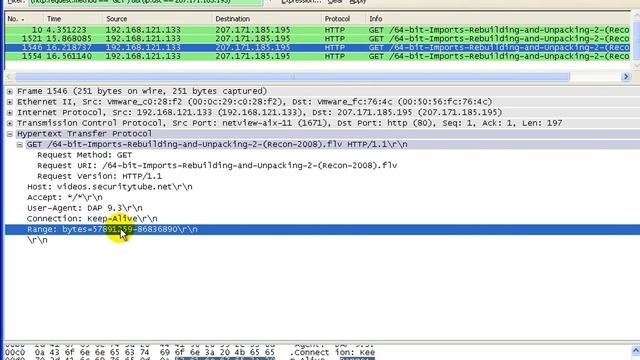The width and height of the screenshot is (640, 360).
Task: Sort by the Destination column header
Action: click(267, 19)
